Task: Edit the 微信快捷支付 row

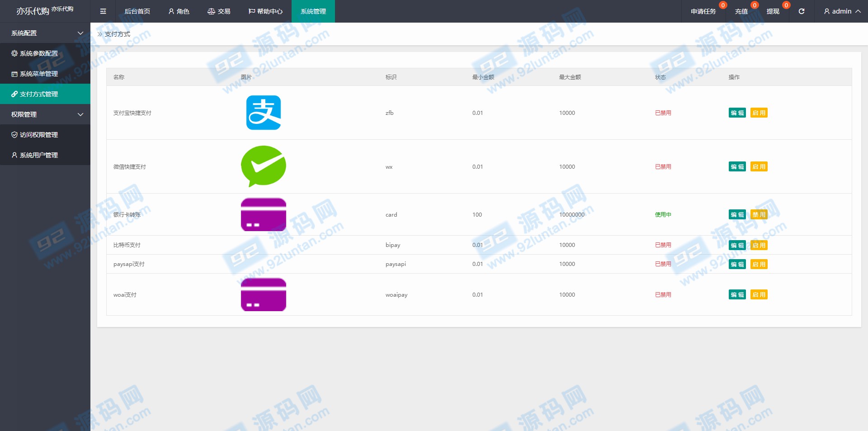Action: [x=737, y=166]
